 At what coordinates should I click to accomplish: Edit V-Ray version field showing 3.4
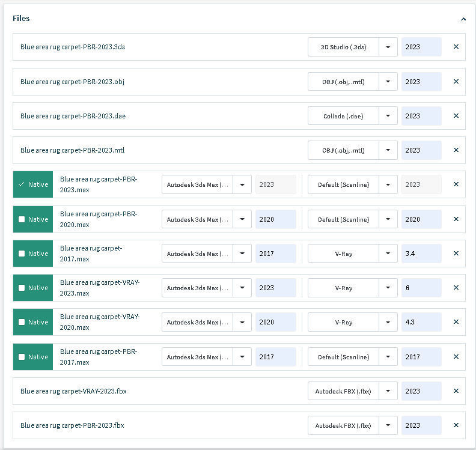[421, 254]
